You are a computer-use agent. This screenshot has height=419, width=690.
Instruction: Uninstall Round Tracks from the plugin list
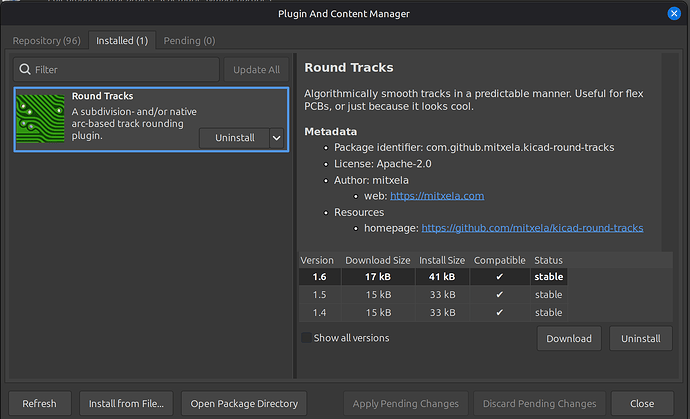234,138
